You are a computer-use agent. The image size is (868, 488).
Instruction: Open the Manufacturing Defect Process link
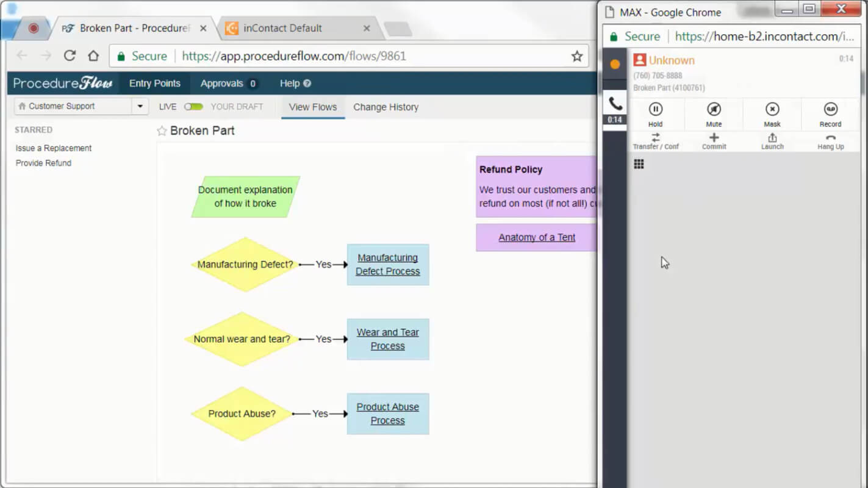click(x=388, y=265)
